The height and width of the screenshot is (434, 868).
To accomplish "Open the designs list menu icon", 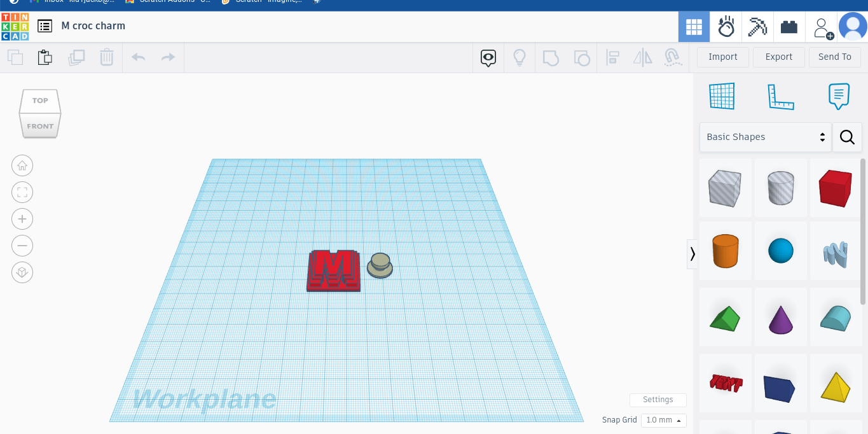I will coord(45,26).
